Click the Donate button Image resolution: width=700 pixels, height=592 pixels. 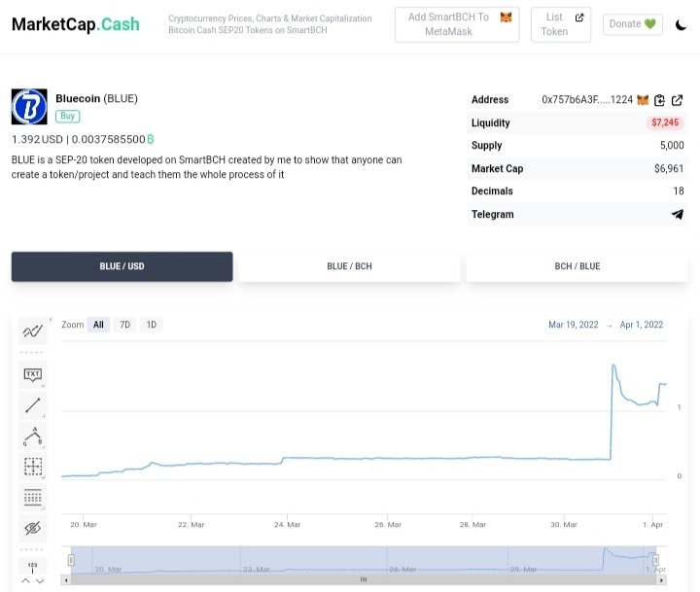632,24
